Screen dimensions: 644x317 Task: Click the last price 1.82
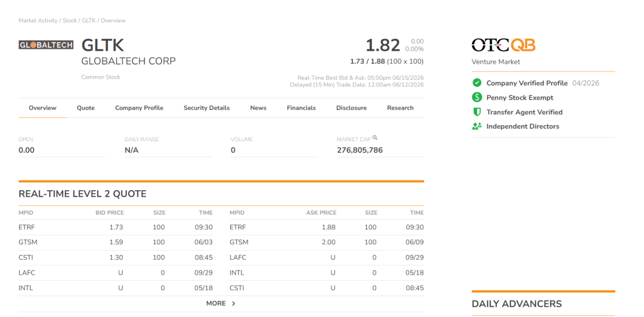tap(383, 45)
